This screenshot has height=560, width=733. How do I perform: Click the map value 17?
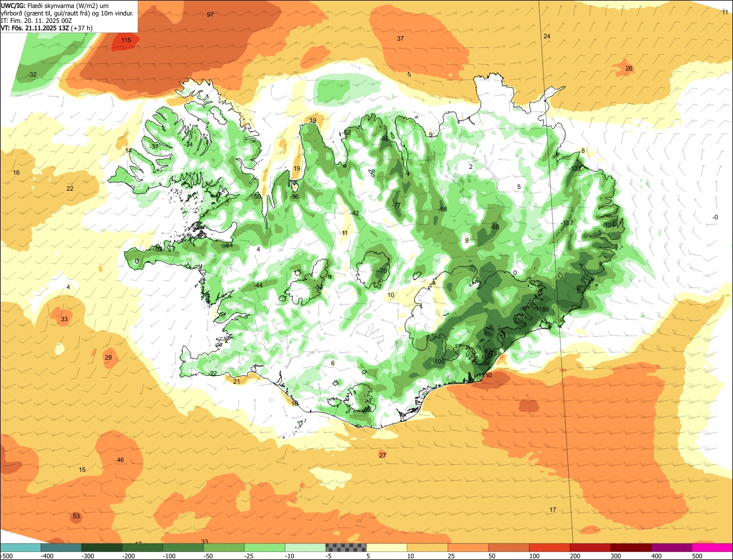pos(553,510)
